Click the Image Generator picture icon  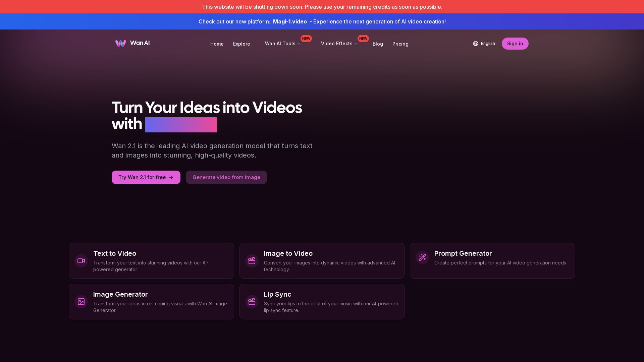pos(81,302)
